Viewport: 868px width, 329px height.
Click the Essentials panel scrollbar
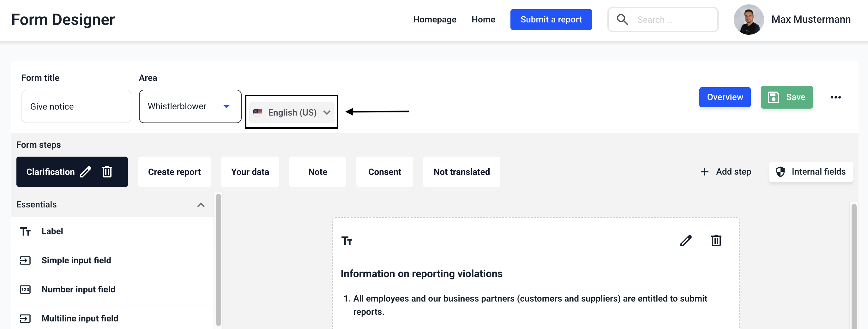pyautogui.click(x=218, y=259)
